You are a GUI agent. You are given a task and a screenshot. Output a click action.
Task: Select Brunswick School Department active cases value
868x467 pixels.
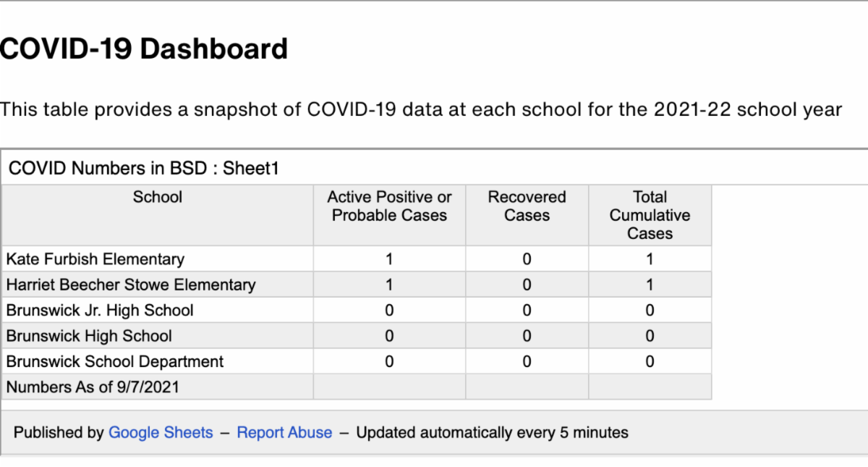click(389, 362)
